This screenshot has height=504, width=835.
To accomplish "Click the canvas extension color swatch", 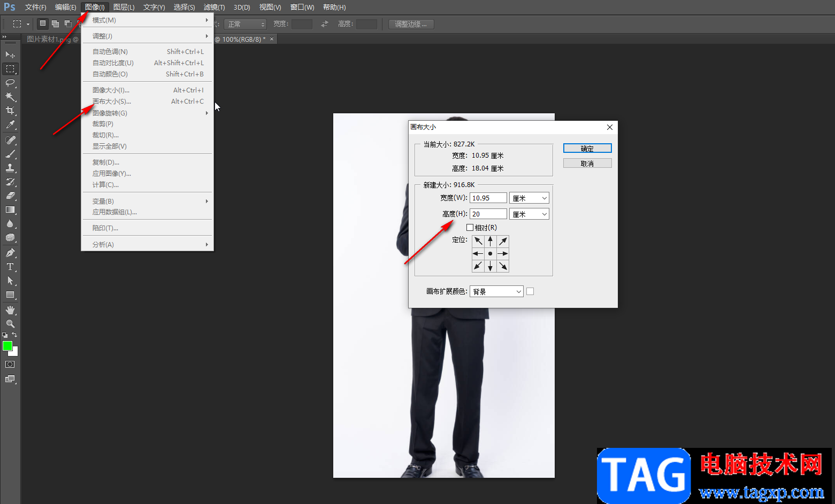I will point(530,292).
